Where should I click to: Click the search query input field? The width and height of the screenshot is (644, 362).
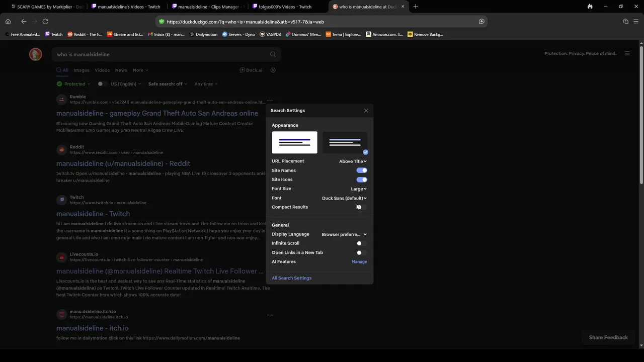161,54
